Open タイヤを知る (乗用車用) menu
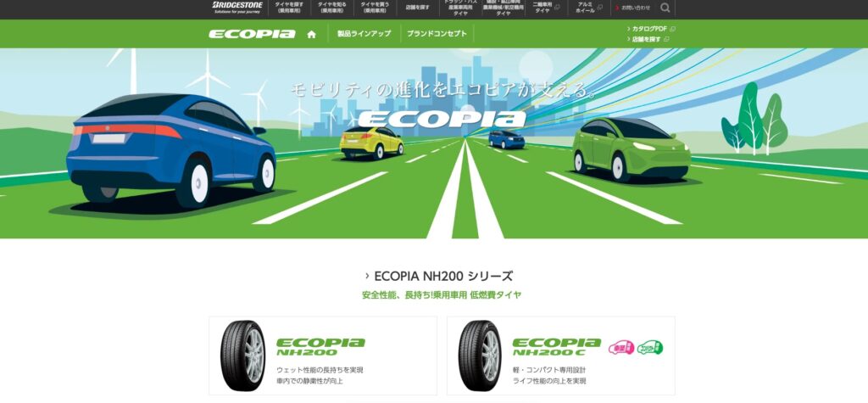 pos(331,7)
